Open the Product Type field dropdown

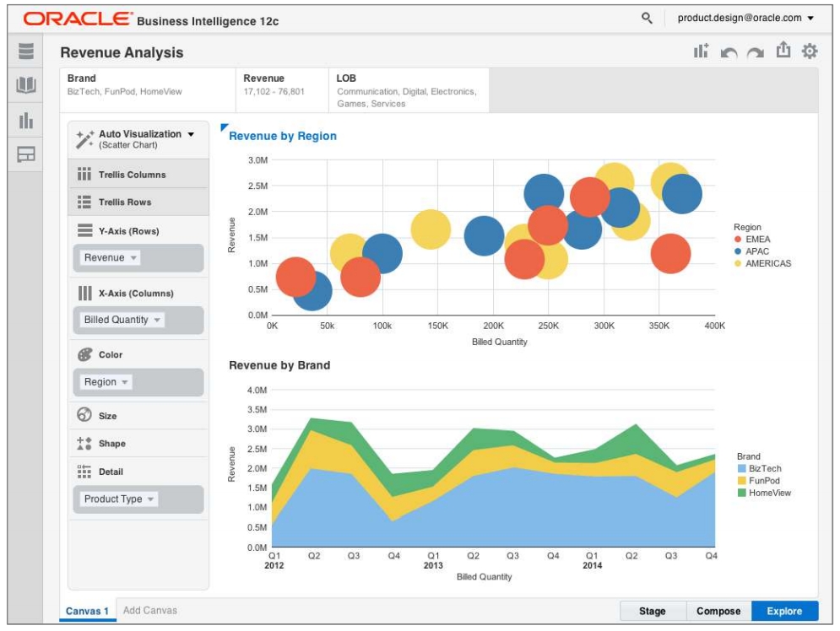118,499
